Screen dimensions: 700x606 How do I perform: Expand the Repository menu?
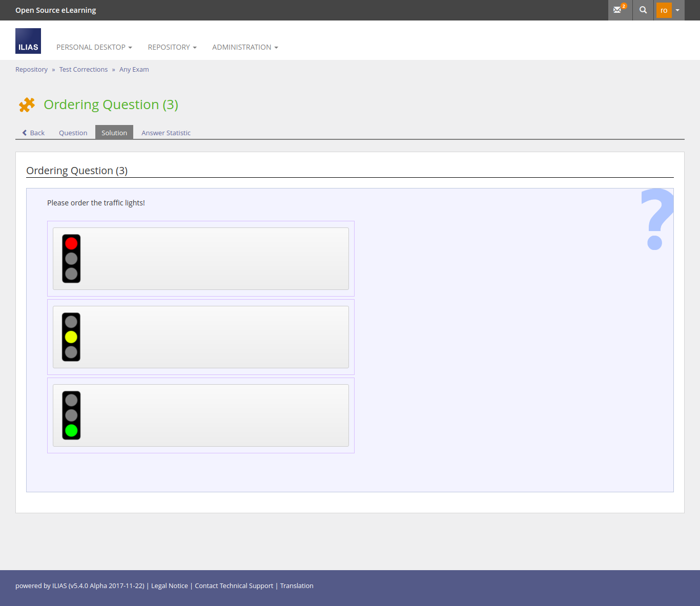pyautogui.click(x=172, y=47)
